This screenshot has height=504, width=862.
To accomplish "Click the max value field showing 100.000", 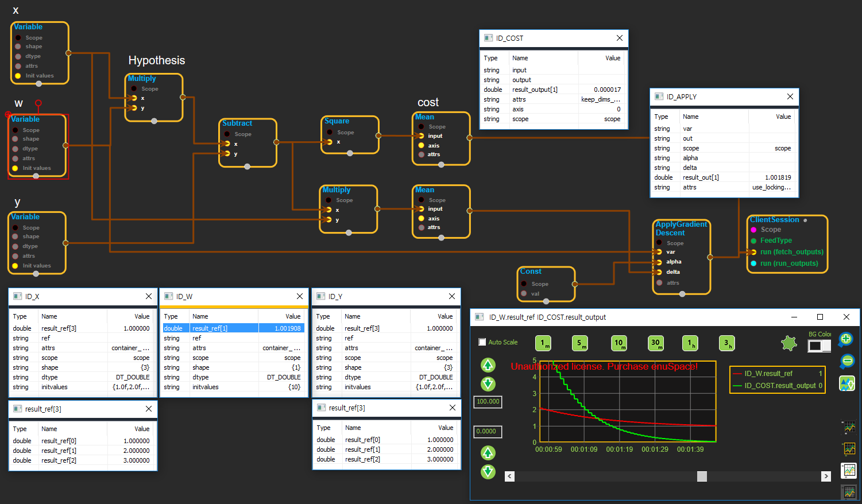I will [488, 402].
